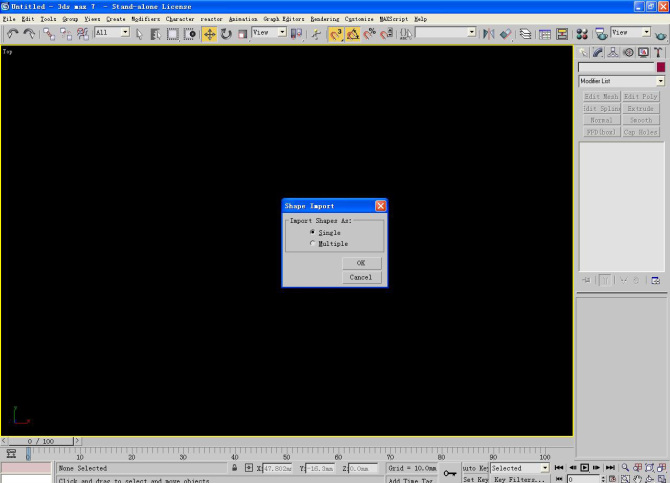Click the time slider 0 / 100

pos(41,441)
